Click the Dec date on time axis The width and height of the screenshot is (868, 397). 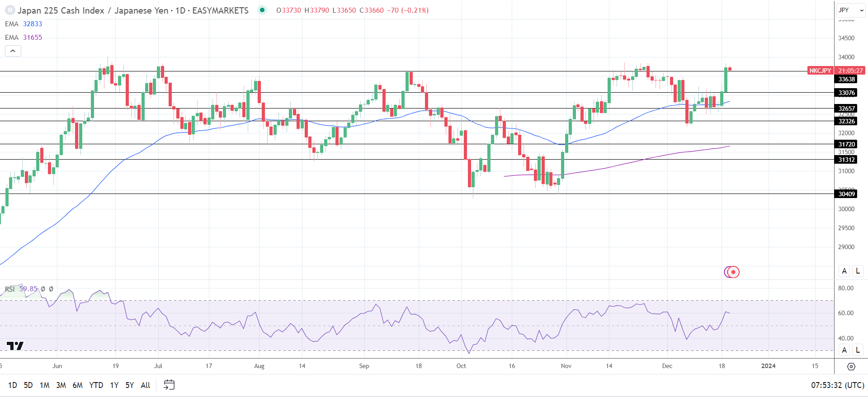[x=667, y=366]
